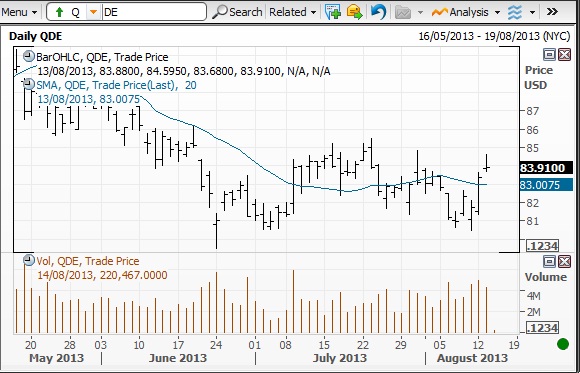Click the May 2013 label on the time axis

pyautogui.click(x=56, y=358)
